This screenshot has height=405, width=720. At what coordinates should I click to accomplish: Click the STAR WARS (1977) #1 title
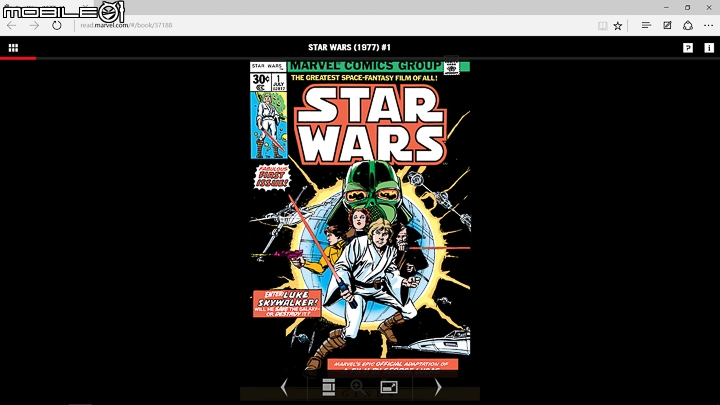349,47
